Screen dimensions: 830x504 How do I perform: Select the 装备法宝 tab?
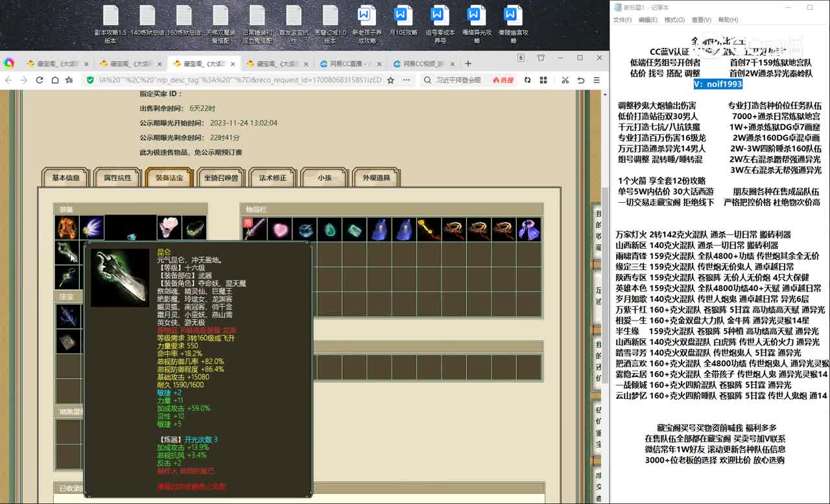[x=169, y=178]
